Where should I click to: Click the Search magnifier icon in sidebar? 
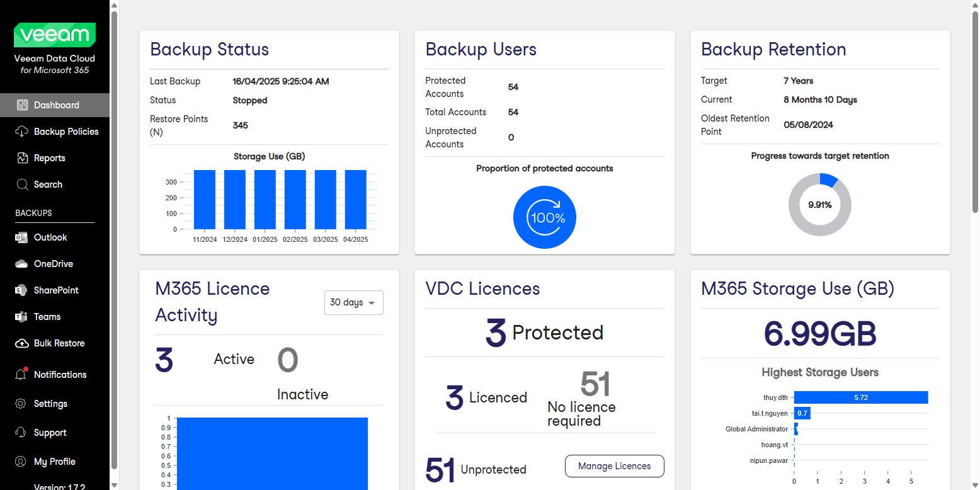23,185
